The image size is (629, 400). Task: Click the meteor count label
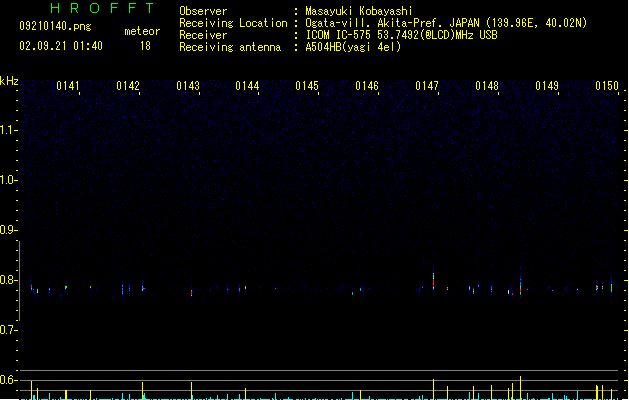tap(142, 31)
